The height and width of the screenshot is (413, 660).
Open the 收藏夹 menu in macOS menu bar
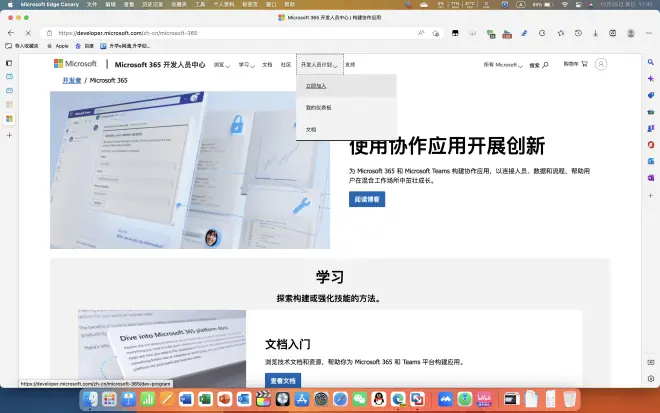[178, 5]
